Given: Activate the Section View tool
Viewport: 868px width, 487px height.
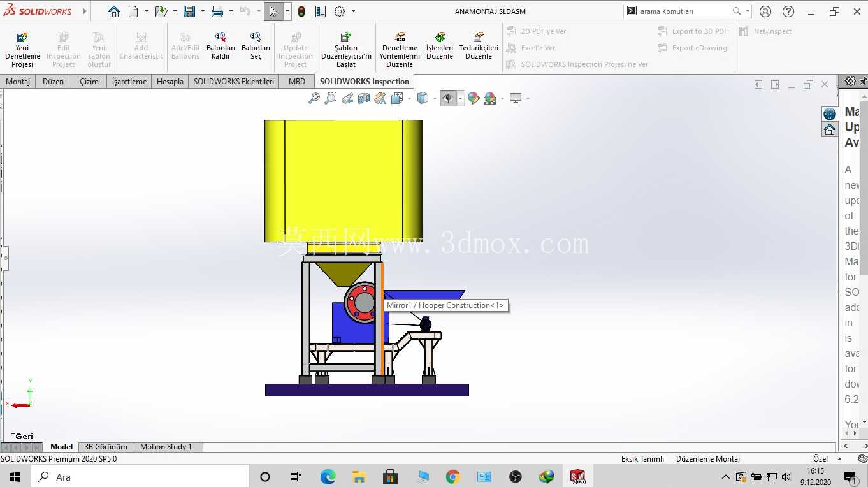Looking at the screenshot, I should tap(364, 98).
